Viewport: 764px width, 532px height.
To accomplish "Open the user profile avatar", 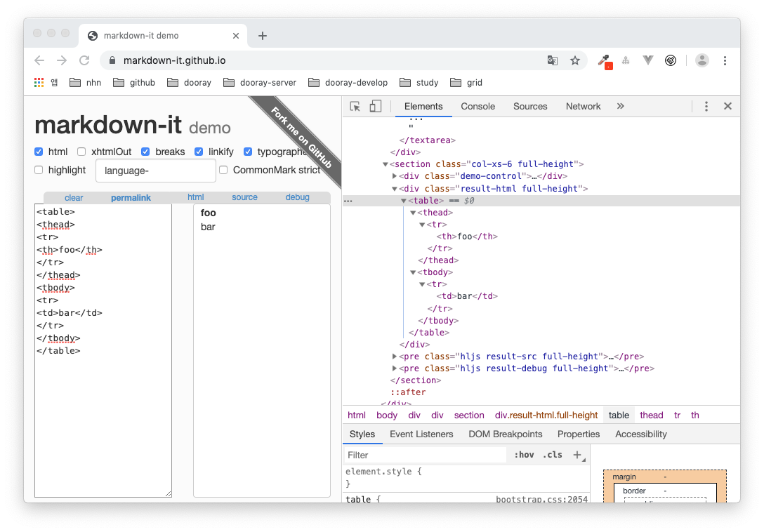I will (702, 60).
